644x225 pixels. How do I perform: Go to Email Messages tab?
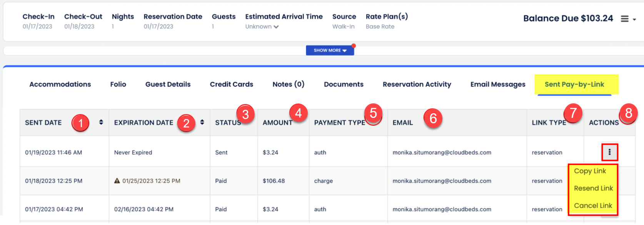click(497, 84)
